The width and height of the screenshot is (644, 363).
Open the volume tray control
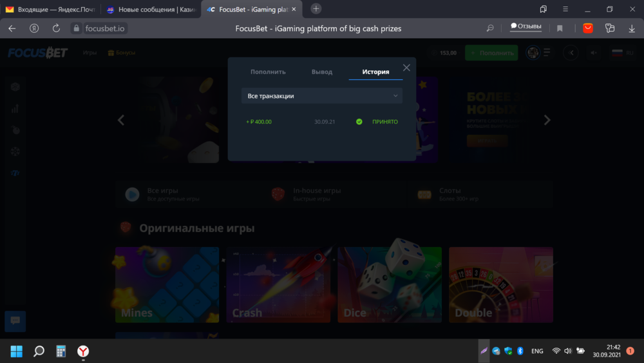[x=568, y=351]
